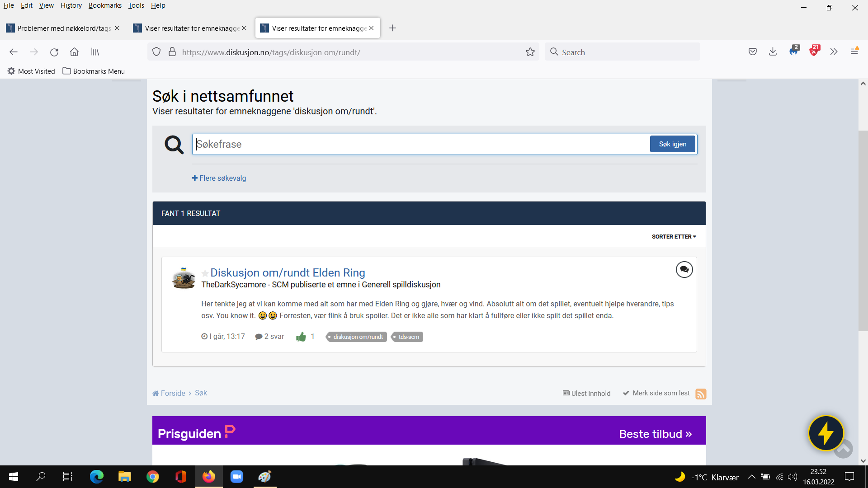Open the Downloads arrow icon

(773, 52)
